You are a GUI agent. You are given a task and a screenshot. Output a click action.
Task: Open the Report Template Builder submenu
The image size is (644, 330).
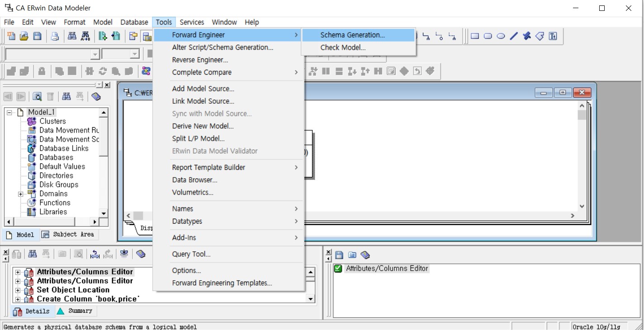228,167
